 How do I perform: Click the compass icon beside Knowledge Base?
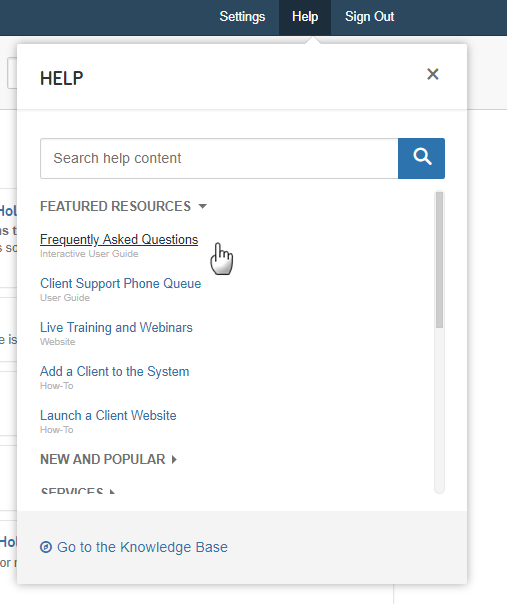coord(46,547)
